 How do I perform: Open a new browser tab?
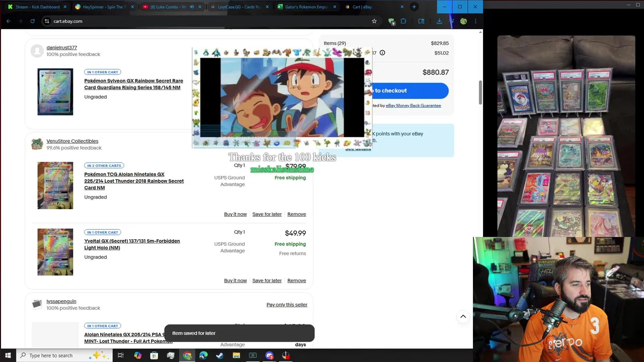pos(414,7)
